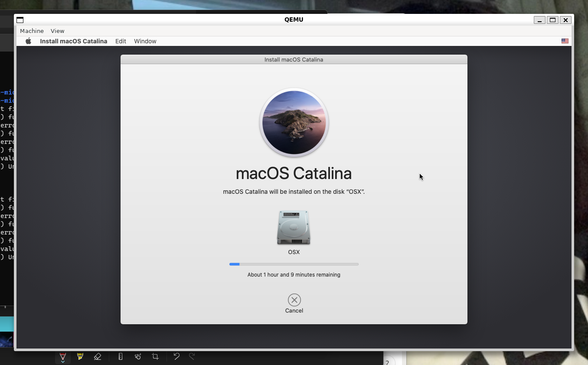Click the 'Install macOS Catalina' title bar

tap(294, 59)
